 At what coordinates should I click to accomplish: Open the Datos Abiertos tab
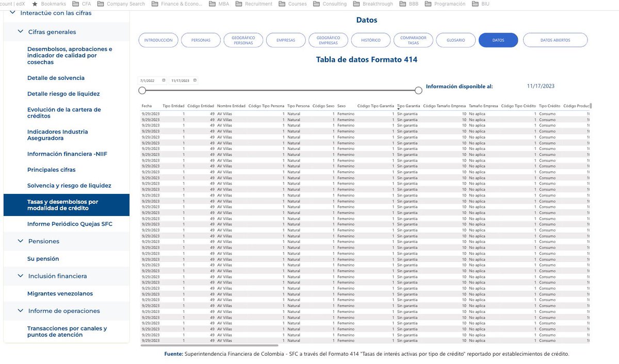pyautogui.click(x=555, y=40)
